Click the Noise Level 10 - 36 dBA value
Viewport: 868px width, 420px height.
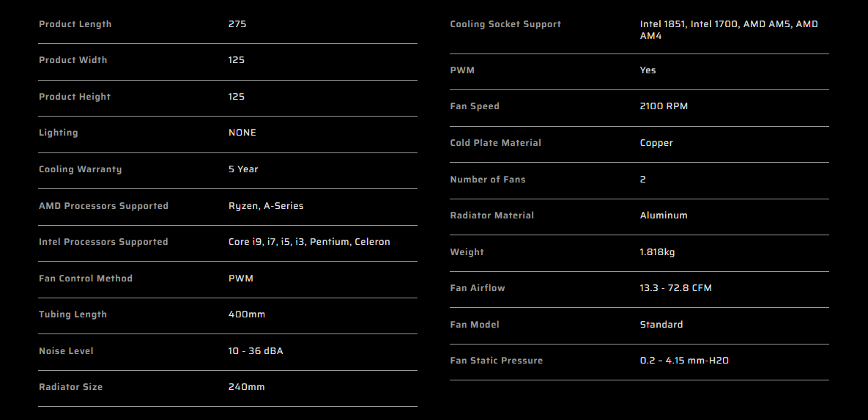coord(255,351)
